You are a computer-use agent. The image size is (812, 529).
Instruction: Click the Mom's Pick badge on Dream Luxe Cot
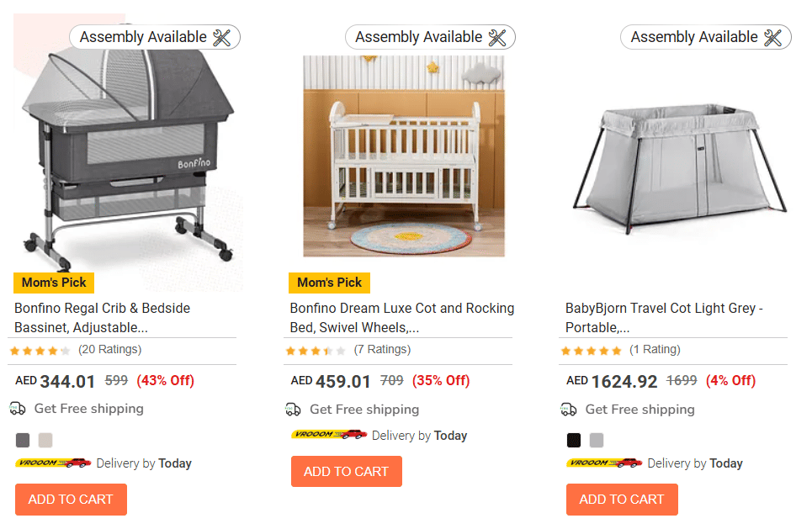(329, 283)
